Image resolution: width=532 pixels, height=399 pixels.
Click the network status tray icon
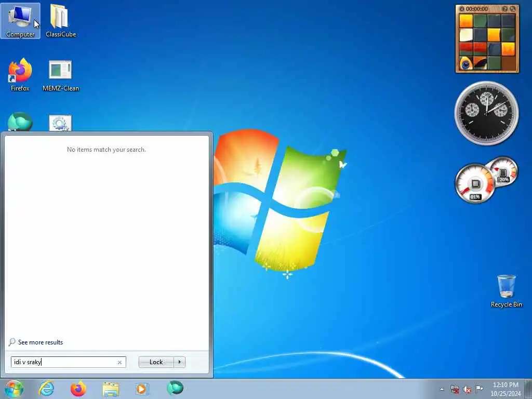(x=455, y=389)
